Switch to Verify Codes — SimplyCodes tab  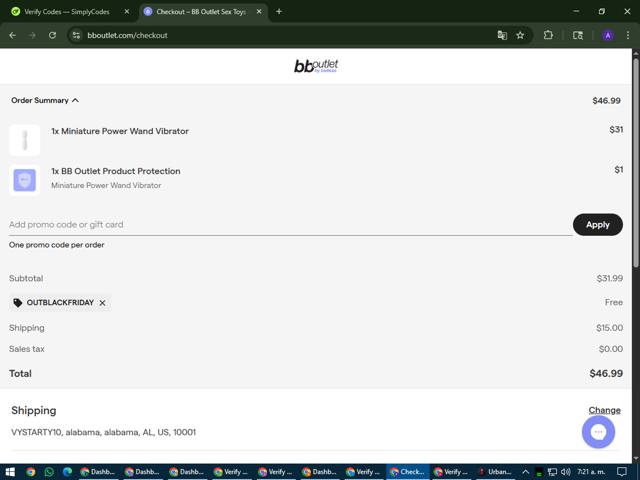coord(67,12)
